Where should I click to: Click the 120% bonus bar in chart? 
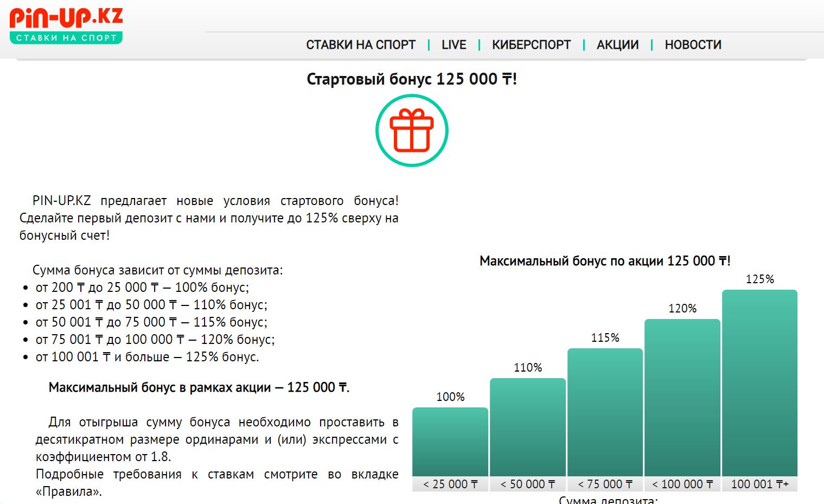click(682, 398)
